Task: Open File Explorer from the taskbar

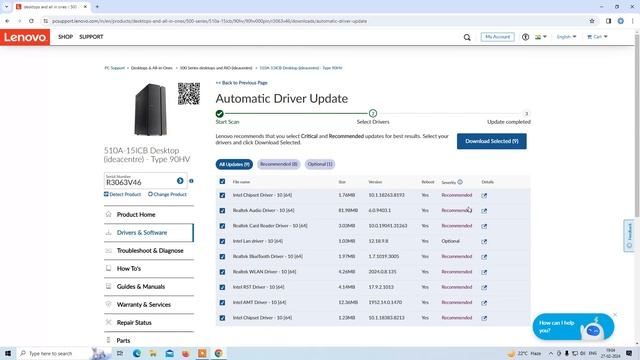Action: [153, 353]
